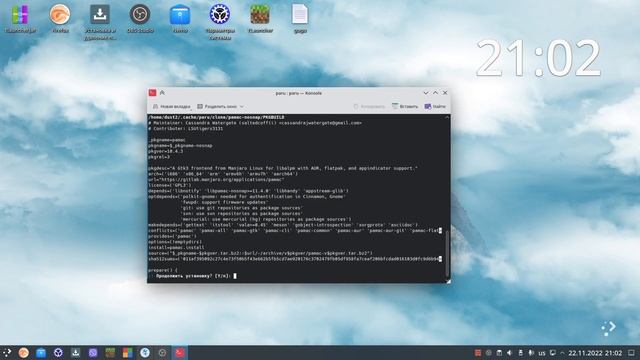Open the Firefox desktop icon

point(60,18)
